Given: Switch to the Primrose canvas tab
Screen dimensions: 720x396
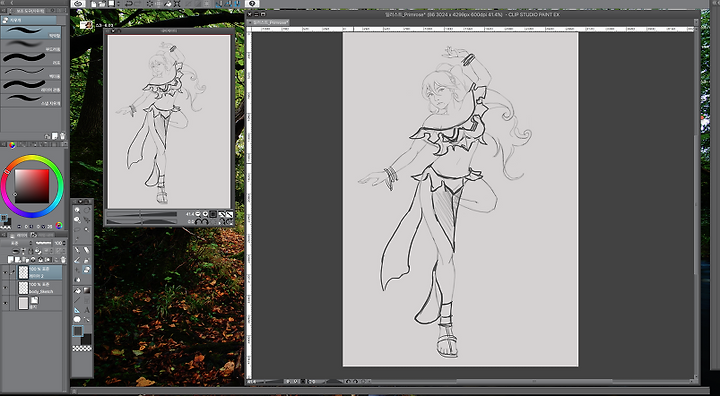Looking at the screenshot, I should [x=269, y=22].
